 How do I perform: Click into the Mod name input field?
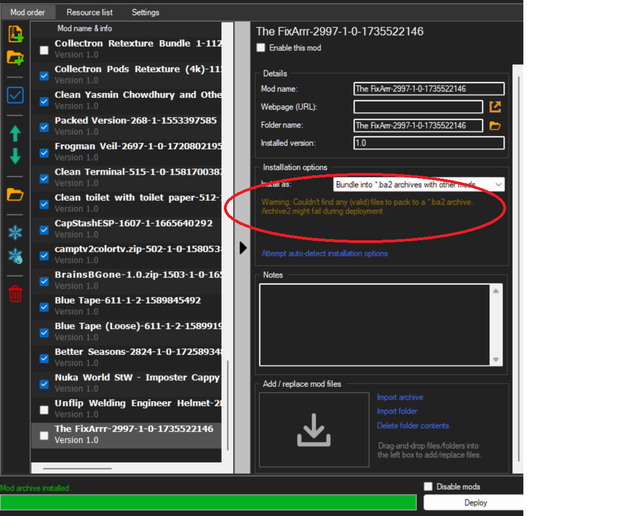(x=429, y=89)
